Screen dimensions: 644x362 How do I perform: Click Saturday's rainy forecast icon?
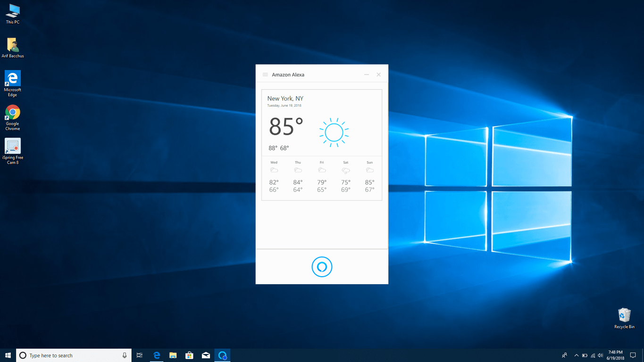click(346, 171)
